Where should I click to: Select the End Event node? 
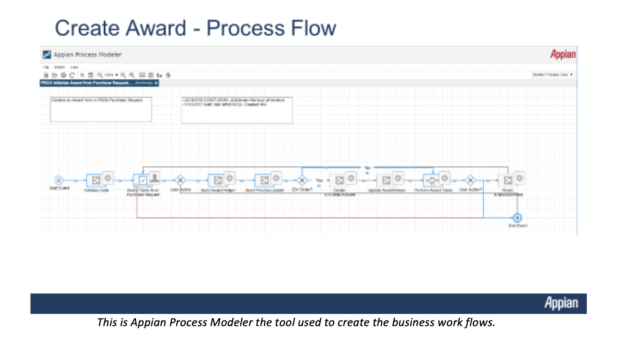pos(517,218)
